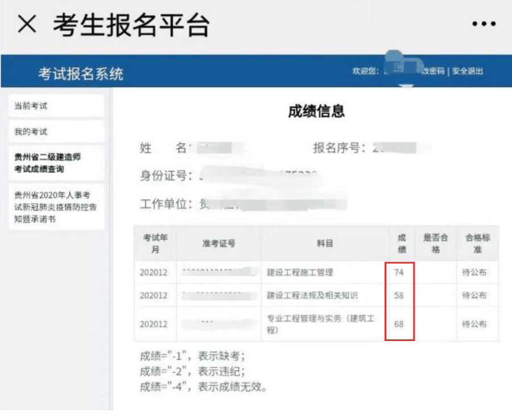
Task: Open 贵州省2020年人事考试新冠肺炎疫情防控告知暨承诺书
Action: click(x=56, y=207)
